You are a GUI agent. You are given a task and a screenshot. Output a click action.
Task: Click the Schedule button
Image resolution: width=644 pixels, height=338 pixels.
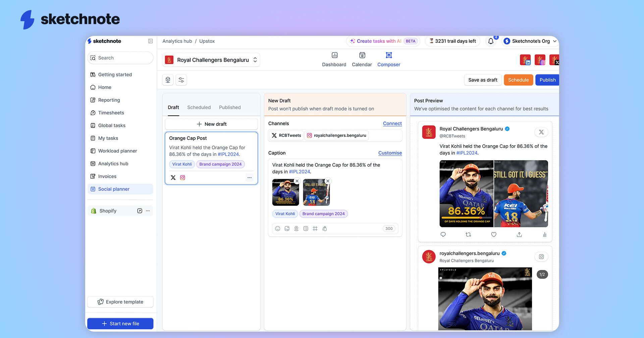pyautogui.click(x=518, y=80)
